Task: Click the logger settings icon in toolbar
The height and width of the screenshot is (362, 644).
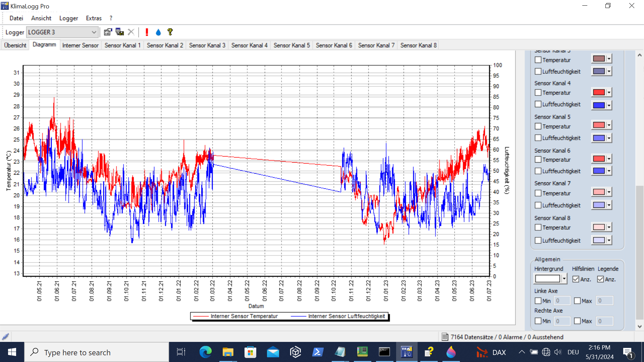Action: pyautogui.click(x=108, y=32)
